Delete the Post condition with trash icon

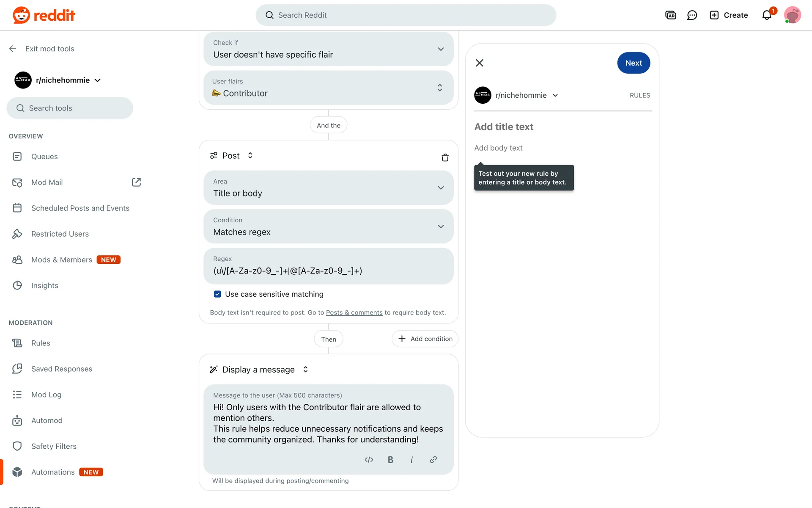pos(445,157)
